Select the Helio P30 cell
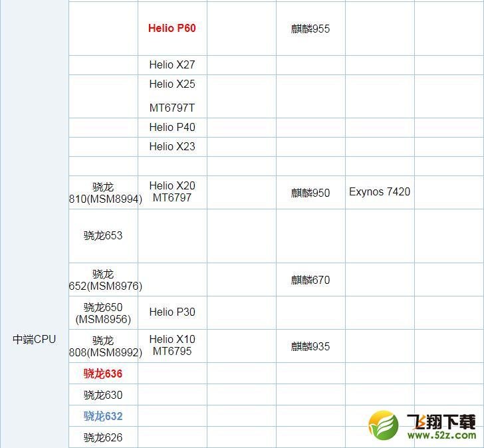This screenshot has height=448, width=484. 172,312
